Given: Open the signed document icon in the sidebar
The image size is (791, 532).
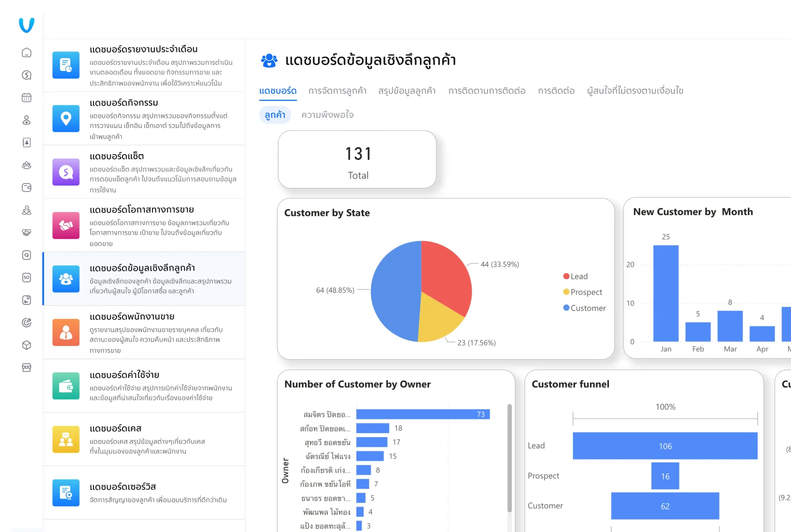Looking at the screenshot, I should pyautogui.click(x=27, y=300).
